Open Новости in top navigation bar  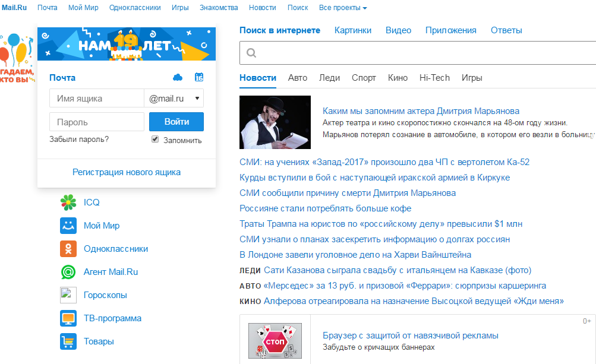[263, 8]
